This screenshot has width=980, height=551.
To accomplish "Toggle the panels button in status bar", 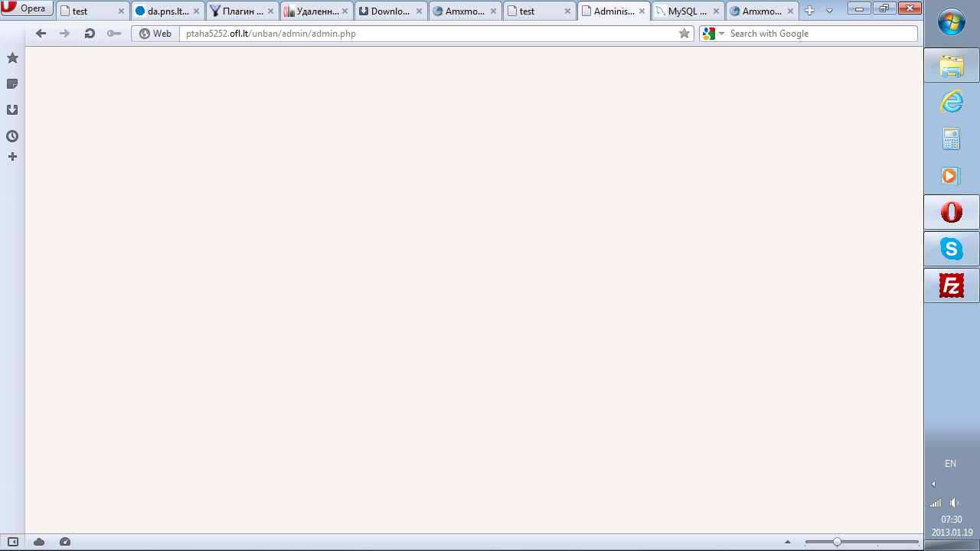I will tap(13, 542).
